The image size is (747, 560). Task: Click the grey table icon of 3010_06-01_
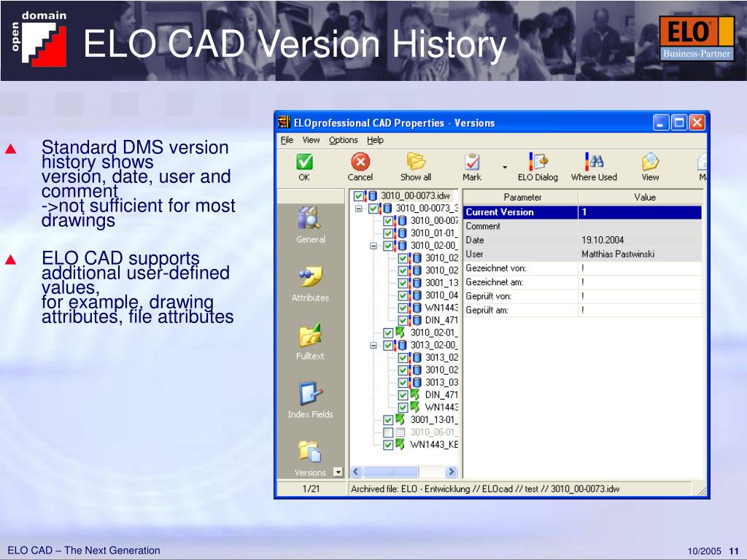(x=400, y=432)
